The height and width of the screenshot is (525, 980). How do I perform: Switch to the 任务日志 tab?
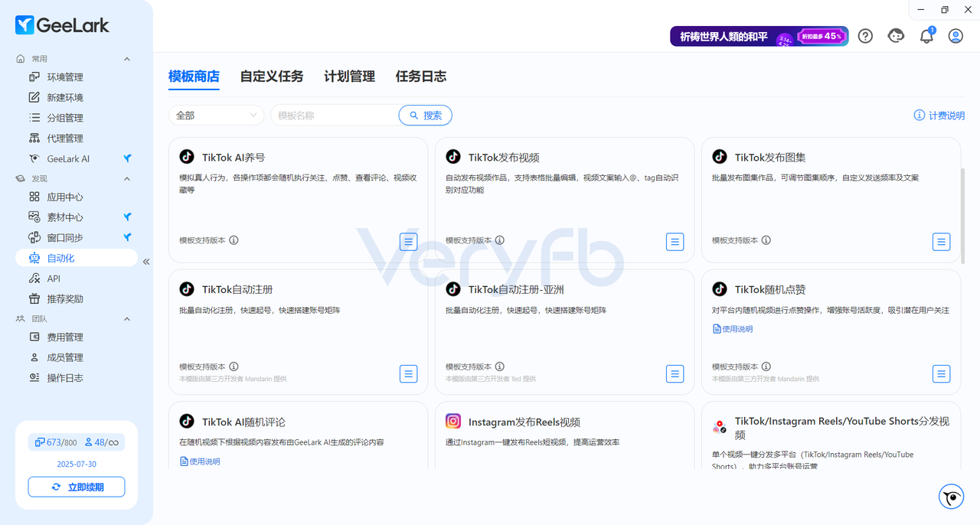pos(421,77)
